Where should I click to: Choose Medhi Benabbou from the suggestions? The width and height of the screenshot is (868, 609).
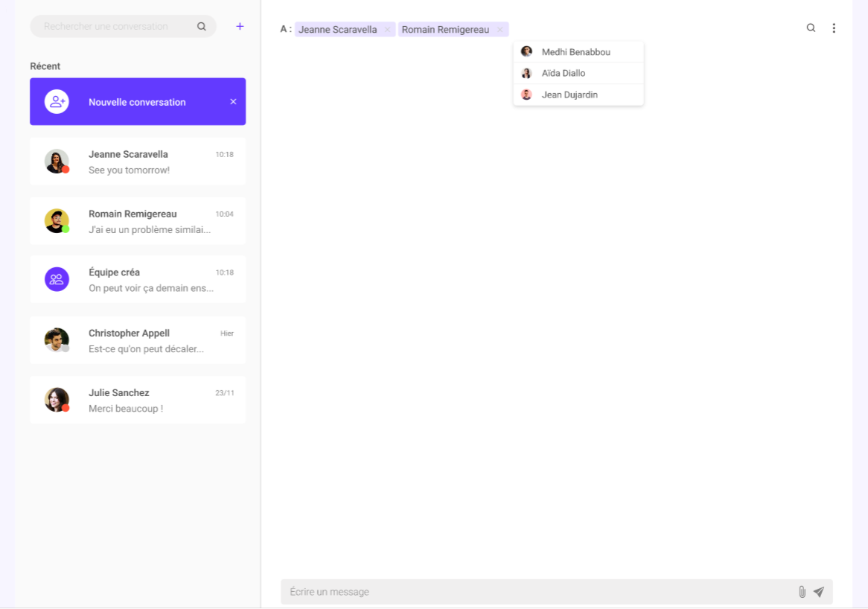[578, 52]
